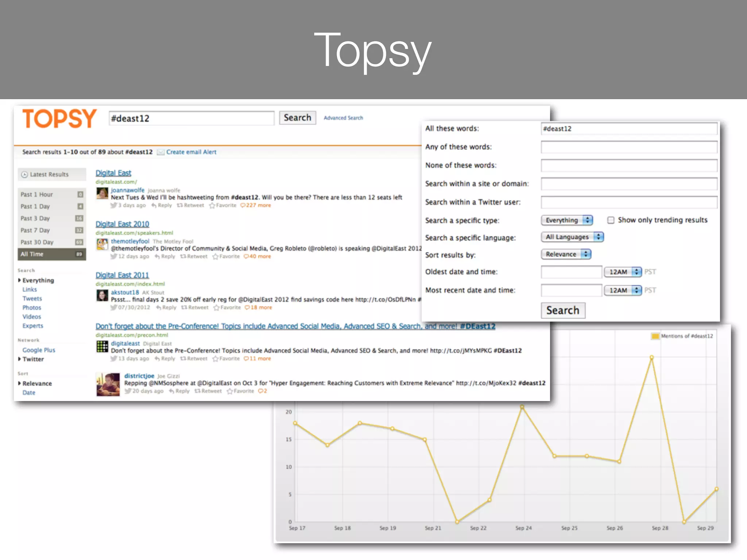Retweet themotleyfool's tweet
747x560 pixels.
click(194, 256)
